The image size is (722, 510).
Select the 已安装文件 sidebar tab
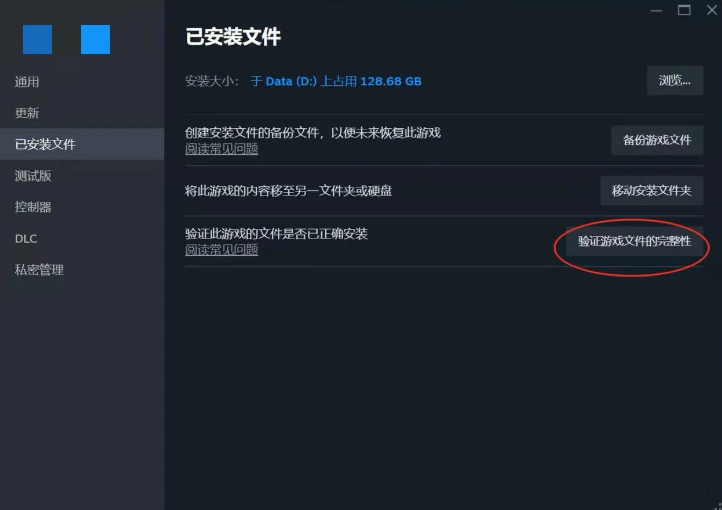point(82,144)
